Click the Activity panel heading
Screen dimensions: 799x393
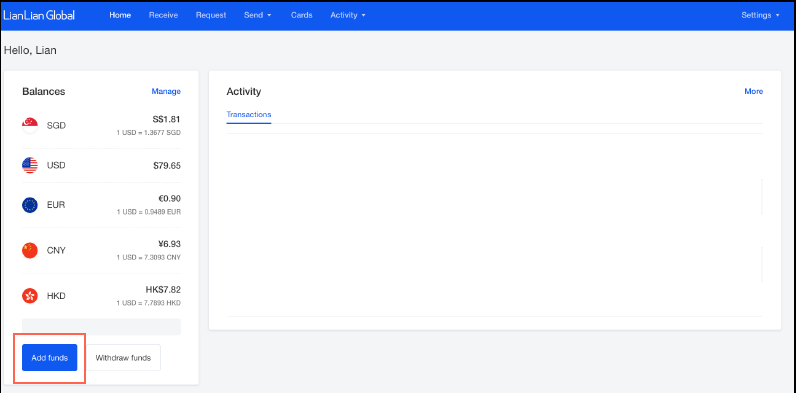[244, 92]
